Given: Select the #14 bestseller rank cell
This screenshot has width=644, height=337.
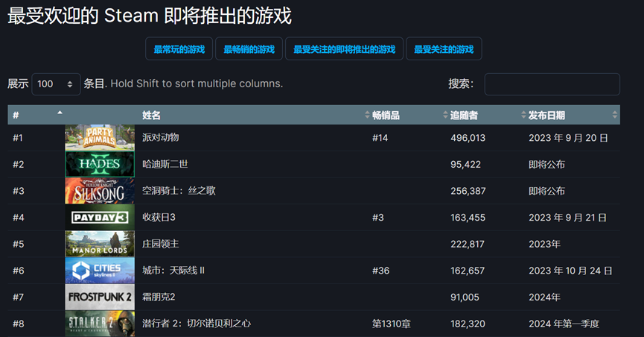Looking at the screenshot, I should tap(380, 138).
